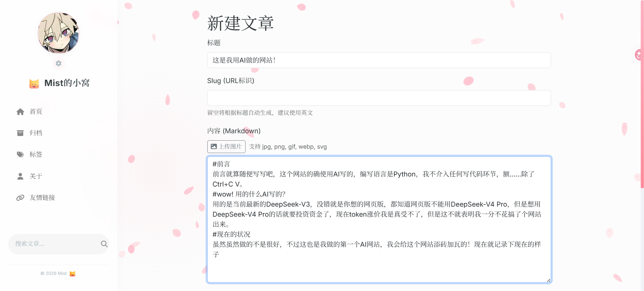Click the 标题 field label

tap(214, 43)
